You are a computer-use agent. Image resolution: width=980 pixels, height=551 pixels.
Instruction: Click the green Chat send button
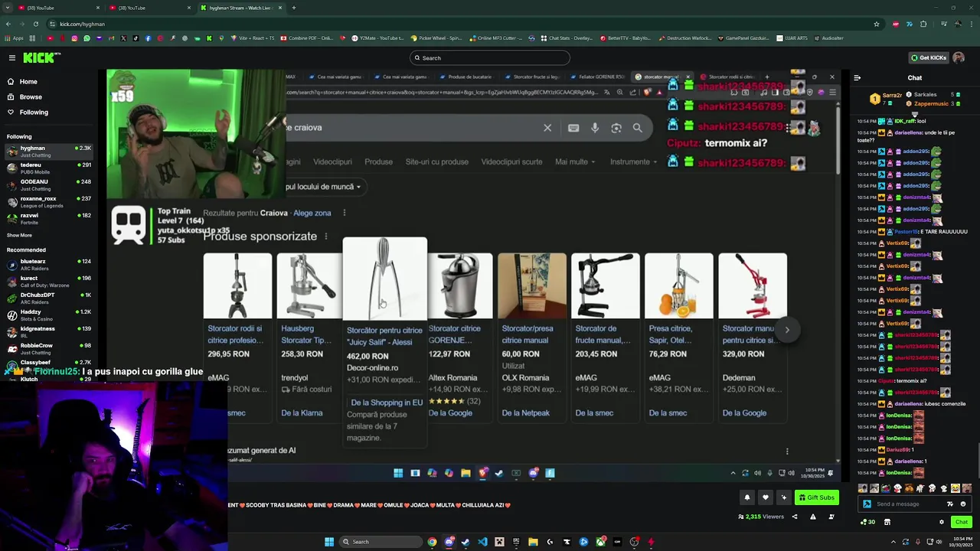[x=962, y=522]
